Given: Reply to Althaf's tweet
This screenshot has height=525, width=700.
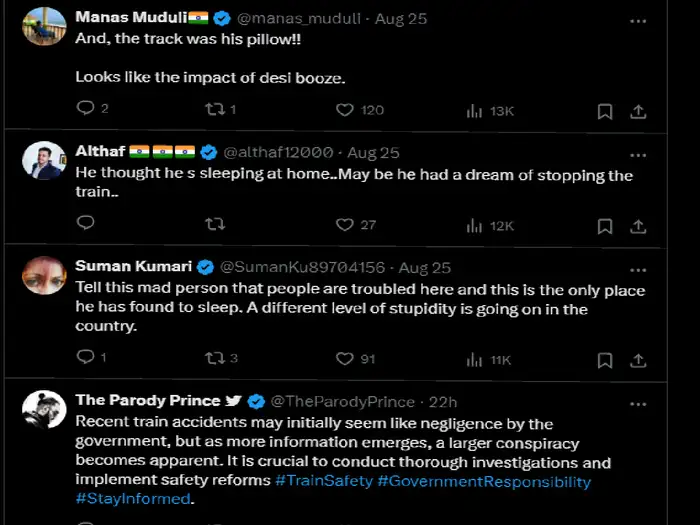Looking at the screenshot, I should (85, 225).
